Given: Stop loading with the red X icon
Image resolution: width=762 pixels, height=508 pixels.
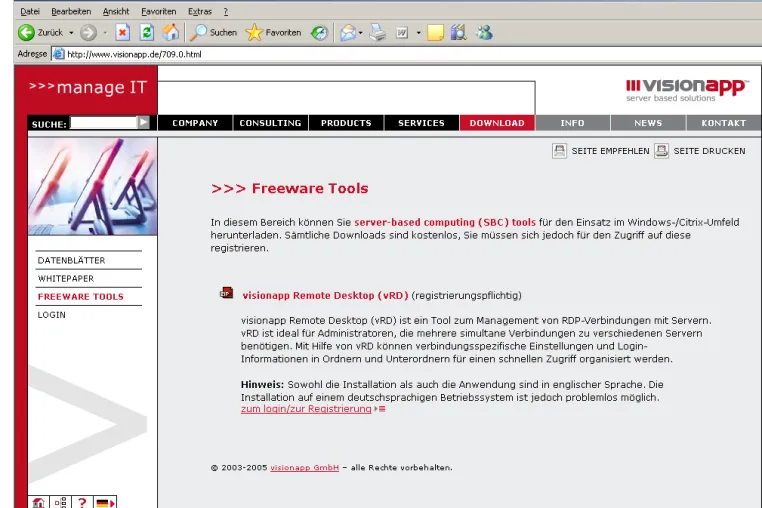Looking at the screenshot, I should 122,33.
